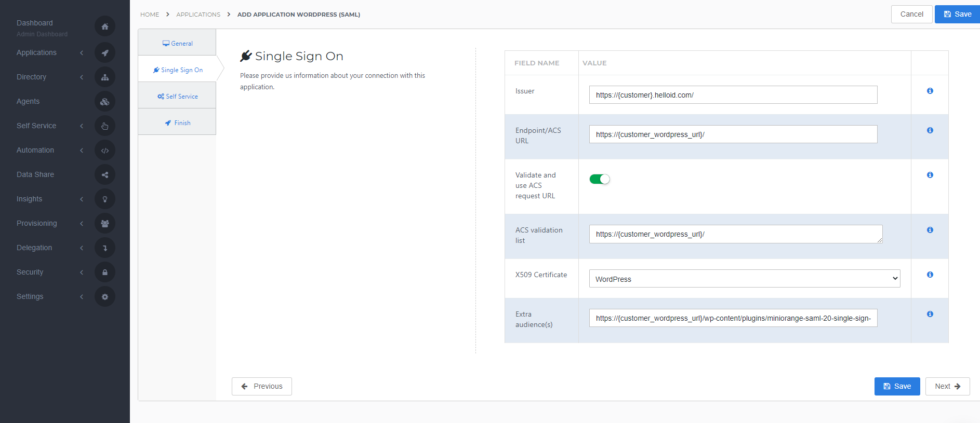Click the Security lock icon

105,272
